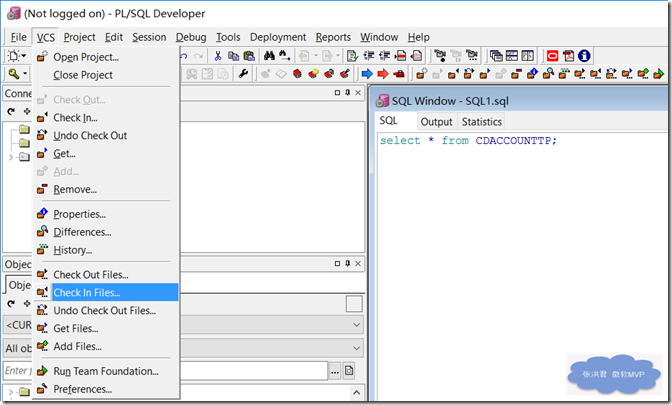The image size is (672, 405).
Task: Click the blue right-arrow toolbar icon
Action: [x=367, y=74]
